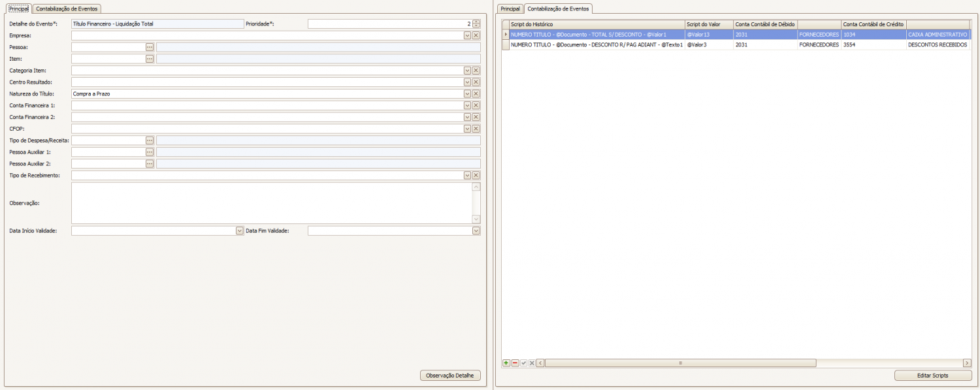Click the Observação Detalhe button
Image resolution: width=980 pixels, height=390 pixels.
pyautogui.click(x=450, y=376)
